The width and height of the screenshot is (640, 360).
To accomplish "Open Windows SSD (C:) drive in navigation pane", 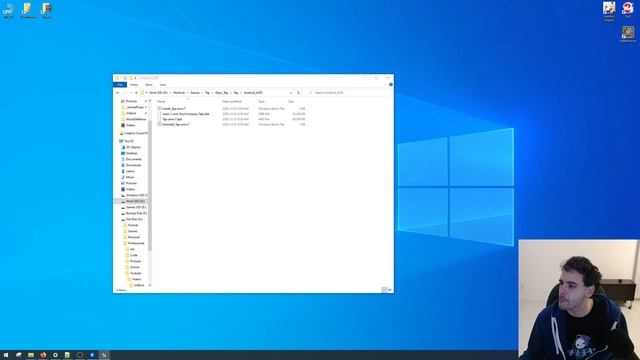I will point(134,195).
